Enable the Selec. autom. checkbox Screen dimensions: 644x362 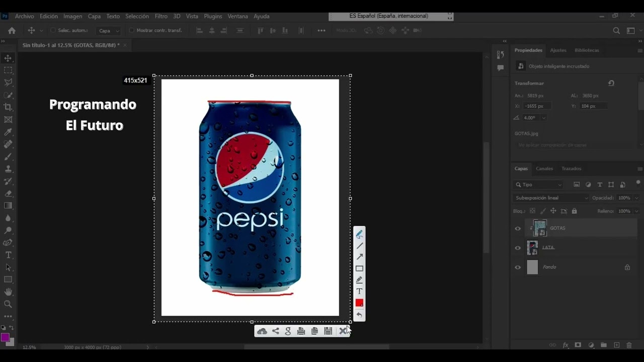click(53, 31)
